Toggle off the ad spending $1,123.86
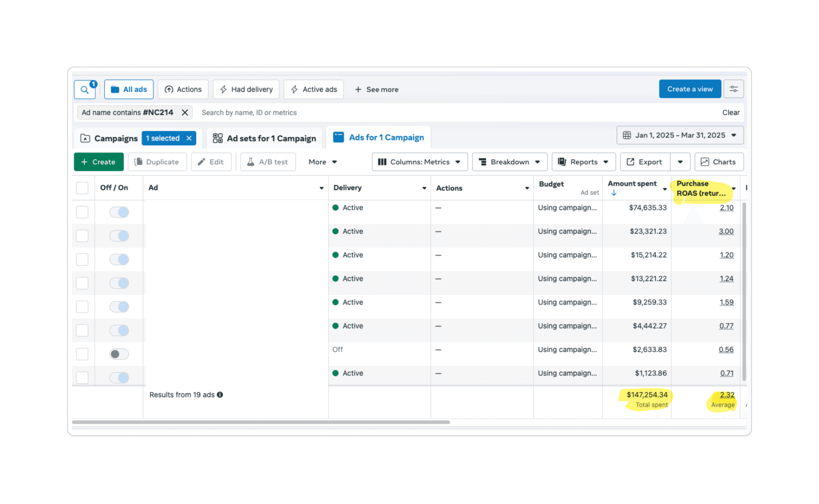The image size is (819, 504). click(x=119, y=378)
